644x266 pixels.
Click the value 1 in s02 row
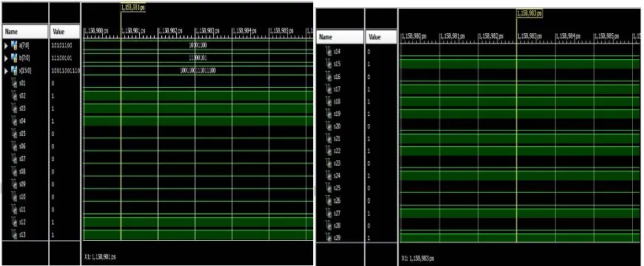click(54, 96)
